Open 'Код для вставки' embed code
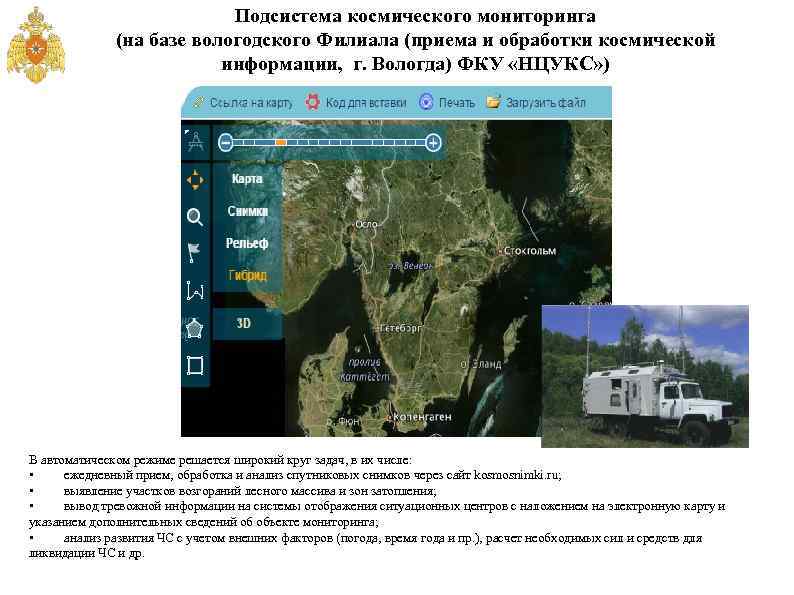Viewport: 794px width, 595px height. tap(366, 103)
